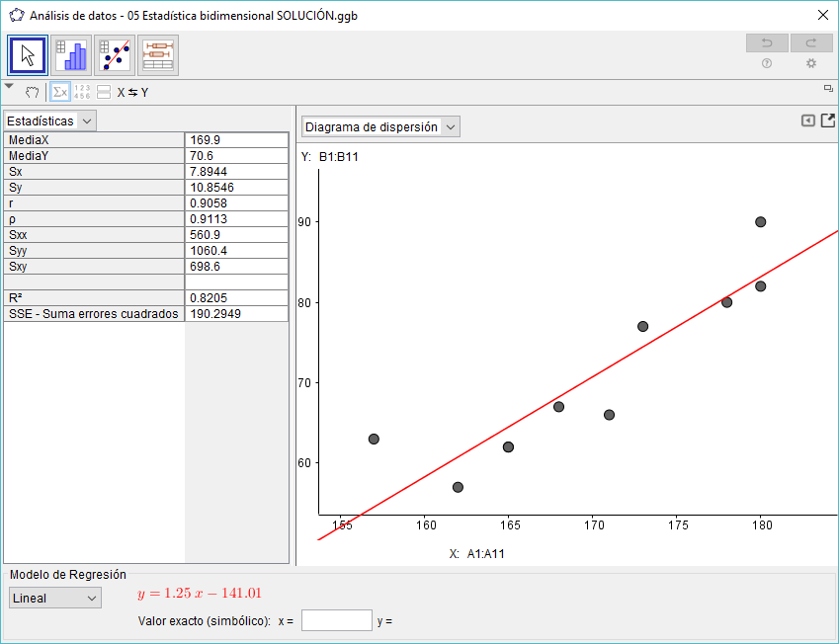Image resolution: width=839 pixels, height=644 pixels.
Task: Open the Diagrama de dispersión dropdown
Action: (380, 127)
